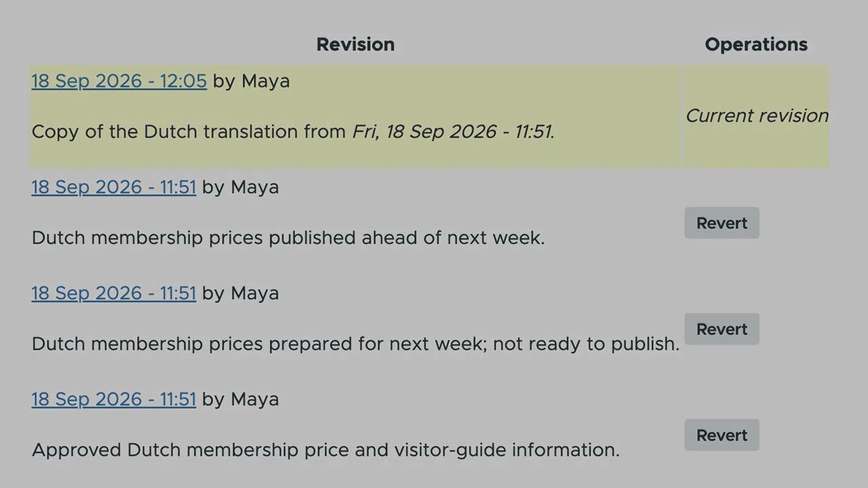The width and height of the screenshot is (868, 488).
Task: Revert to the 'not ready to publish' revision
Action: 722,329
